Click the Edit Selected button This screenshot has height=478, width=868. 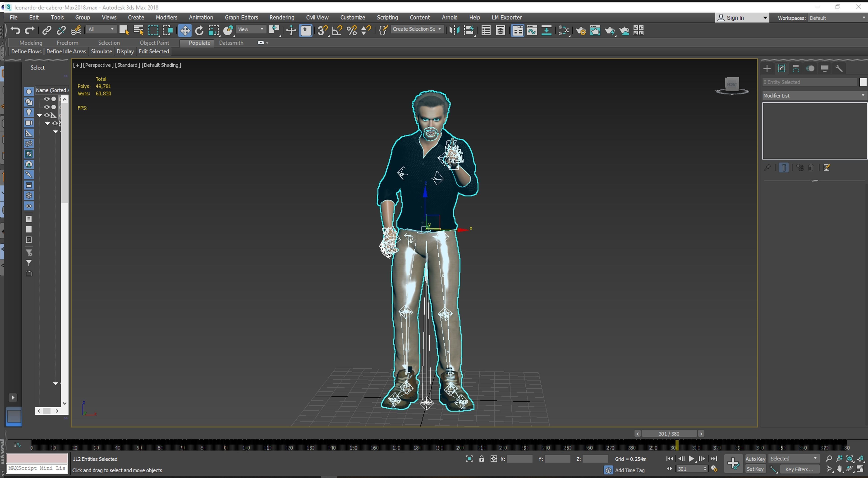click(154, 51)
